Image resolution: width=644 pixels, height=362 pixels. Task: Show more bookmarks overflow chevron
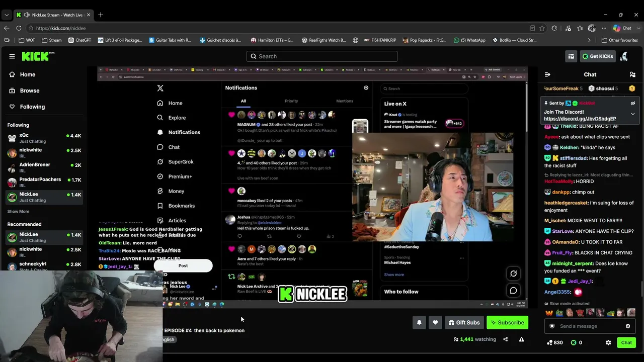point(589,40)
